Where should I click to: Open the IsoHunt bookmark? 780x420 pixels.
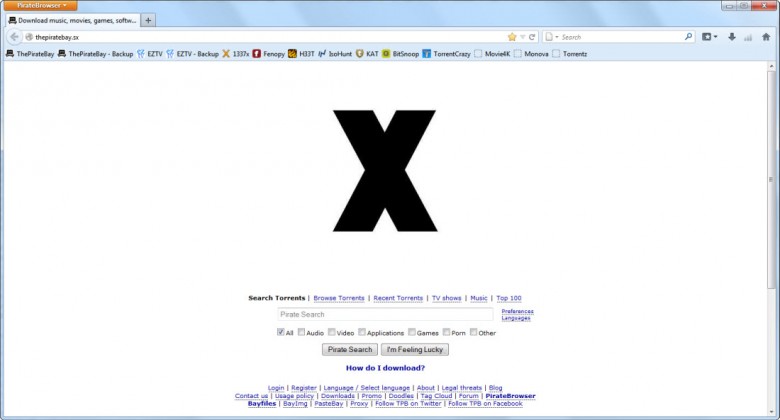(x=335, y=54)
